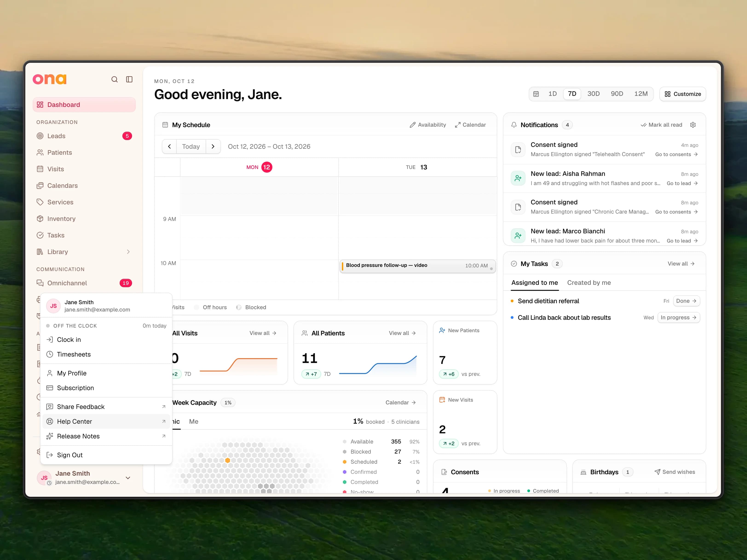Switch to the Me capacity tab

pos(193,421)
